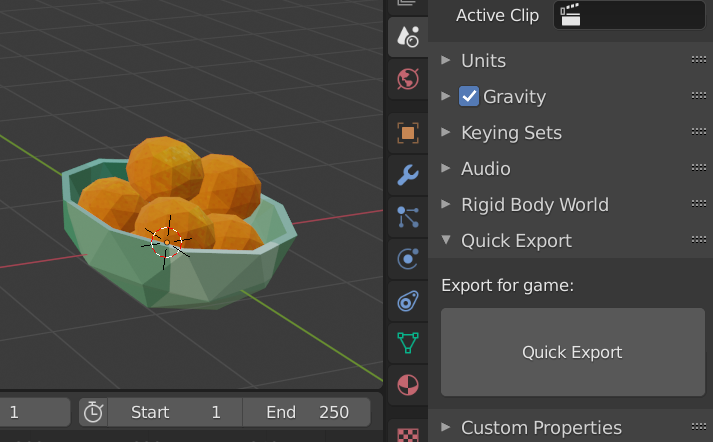Click the Quick Export button

(x=572, y=352)
